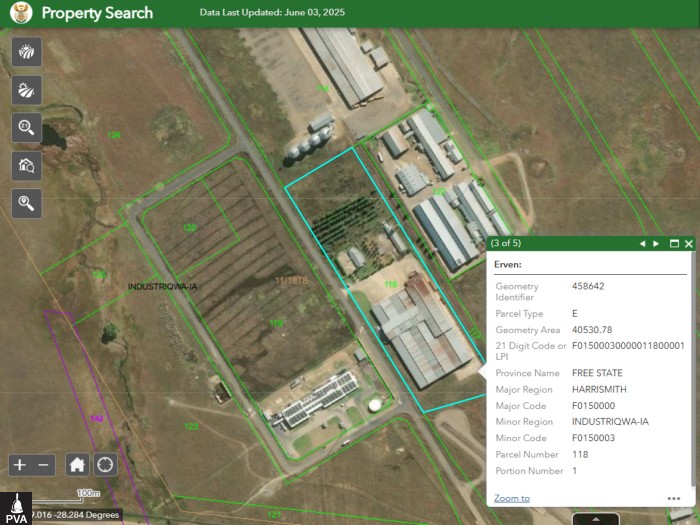Open the farm portion search tool with sun icon

click(27, 90)
